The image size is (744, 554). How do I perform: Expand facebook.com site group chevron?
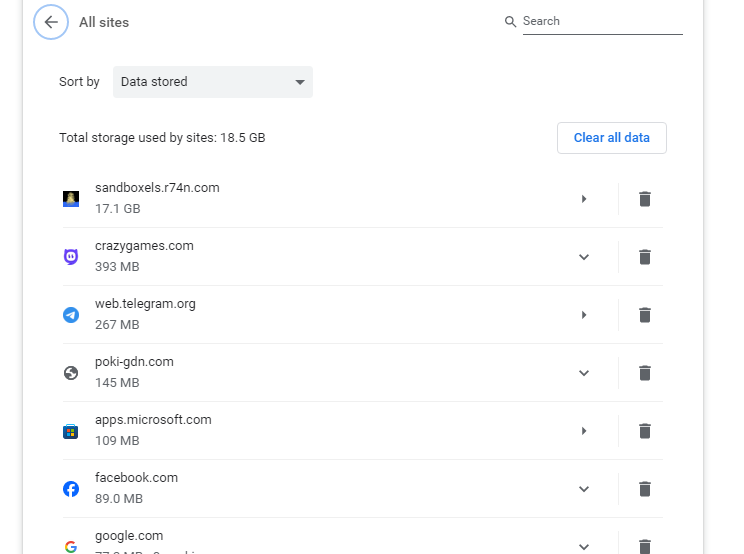(584, 489)
